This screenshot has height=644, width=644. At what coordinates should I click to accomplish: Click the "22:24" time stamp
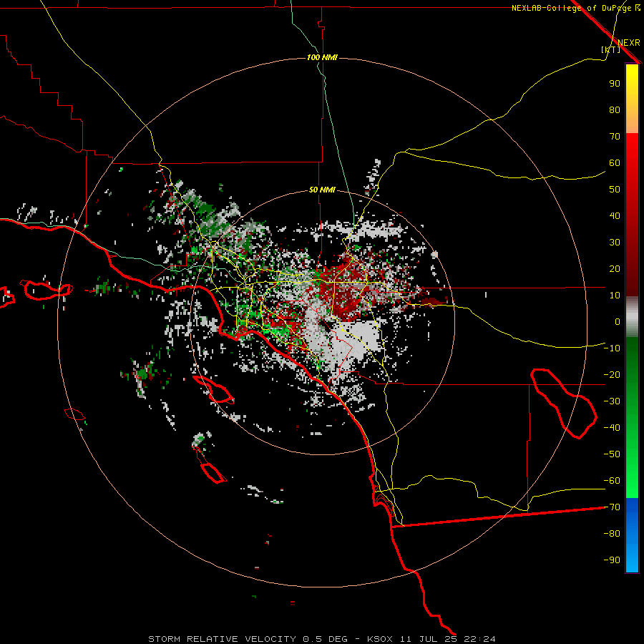click(x=479, y=639)
